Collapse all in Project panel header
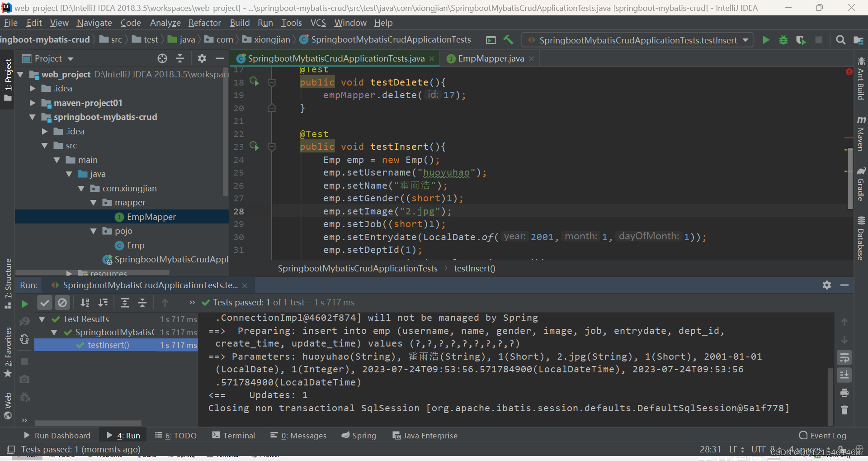The width and height of the screenshot is (868, 461). point(180,58)
